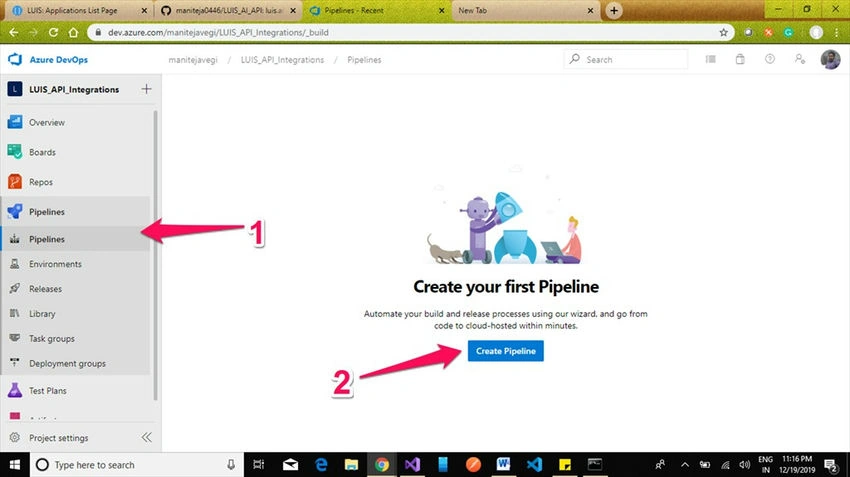Screen dimensions: 850x477
Task: Focus the Azure DevOps Search box
Action: 626,59
